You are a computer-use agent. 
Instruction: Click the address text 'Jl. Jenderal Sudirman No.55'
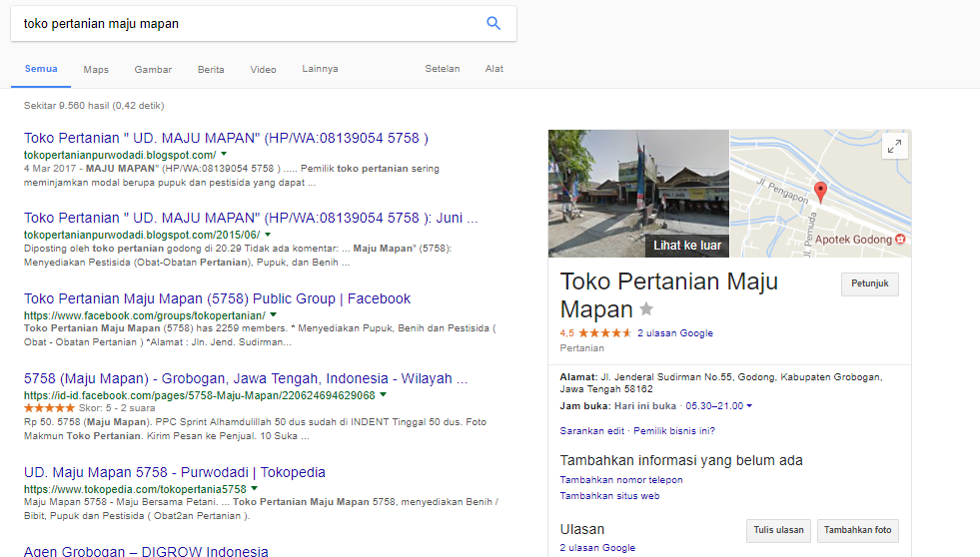[x=667, y=377]
